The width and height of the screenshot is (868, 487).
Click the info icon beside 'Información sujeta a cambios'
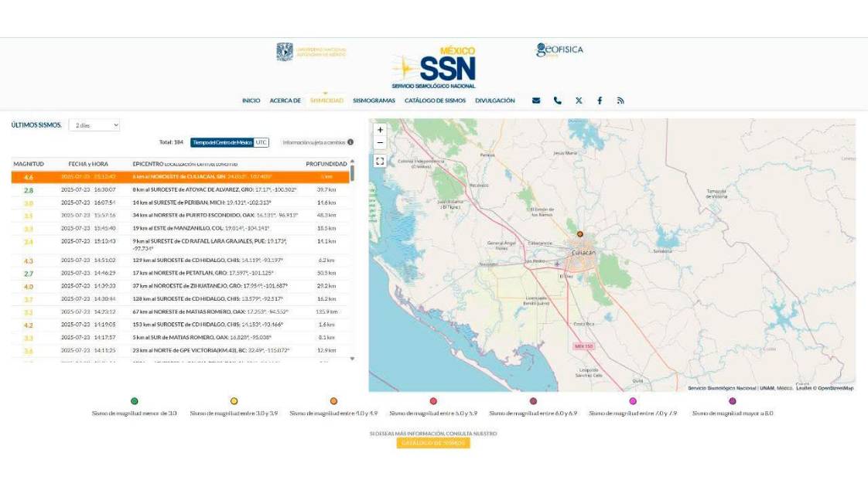tap(350, 142)
